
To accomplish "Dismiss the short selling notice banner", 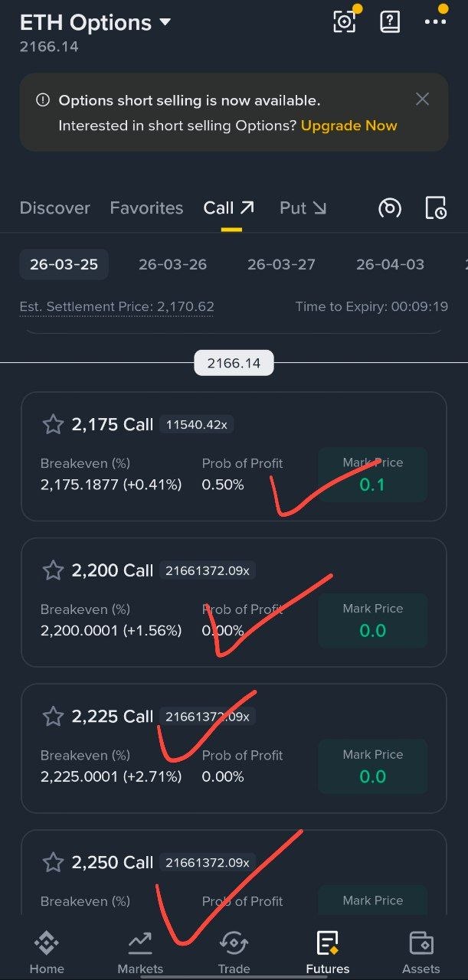I will [422, 99].
